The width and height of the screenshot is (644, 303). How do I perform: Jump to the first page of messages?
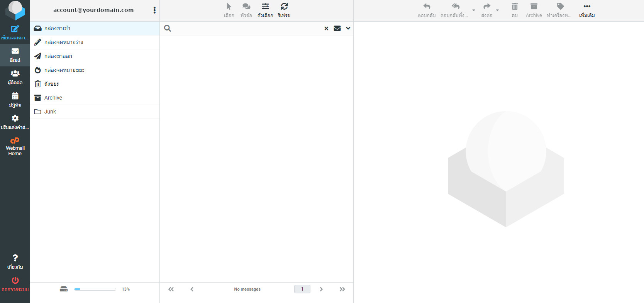coord(171,289)
